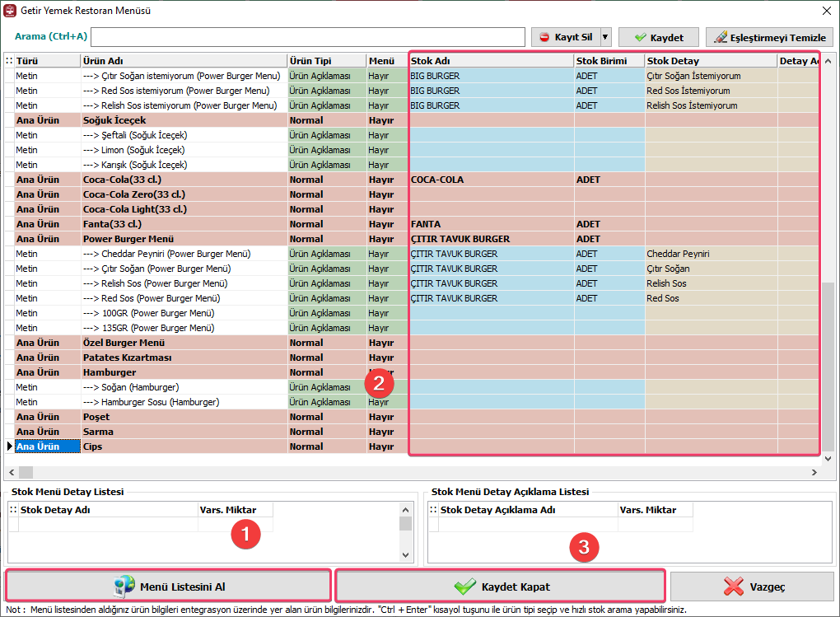The image size is (840, 617).
Task: Open the Kayıt Sil dropdown arrow
Action: [605, 38]
